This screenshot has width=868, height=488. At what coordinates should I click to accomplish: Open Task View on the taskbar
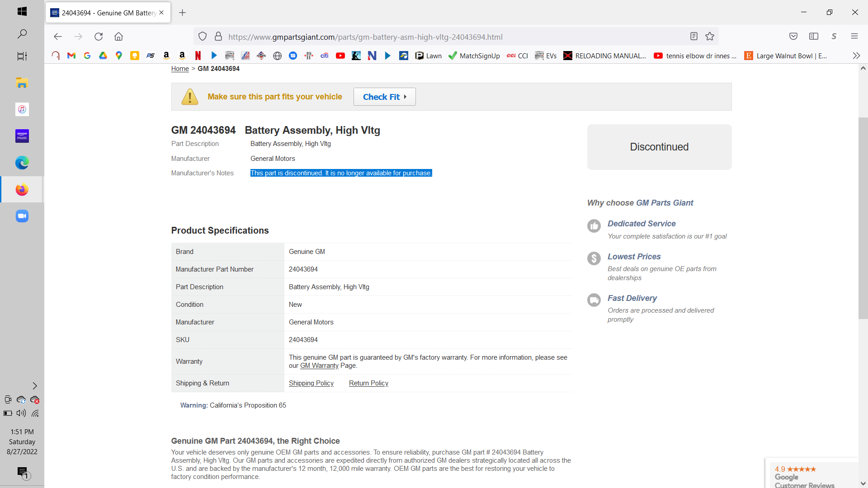pyautogui.click(x=22, y=56)
